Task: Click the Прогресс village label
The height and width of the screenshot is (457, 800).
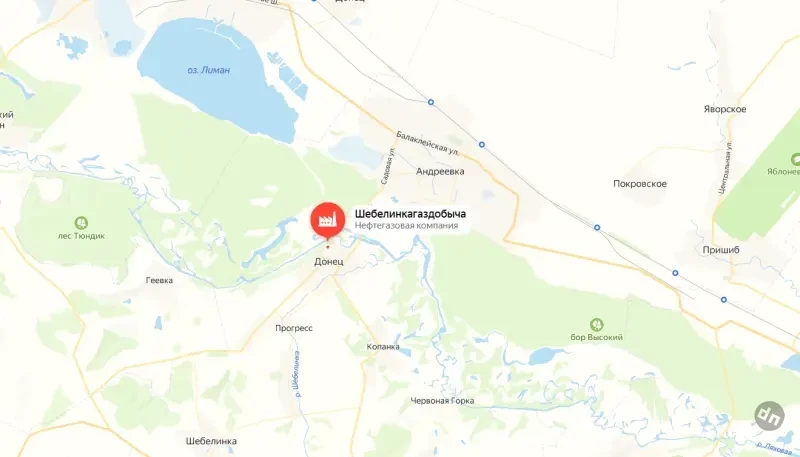Action: tap(294, 328)
